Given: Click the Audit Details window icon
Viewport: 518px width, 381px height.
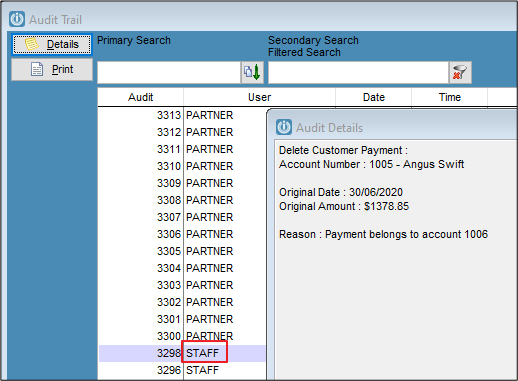Looking at the screenshot, I should tap(284, 127).
